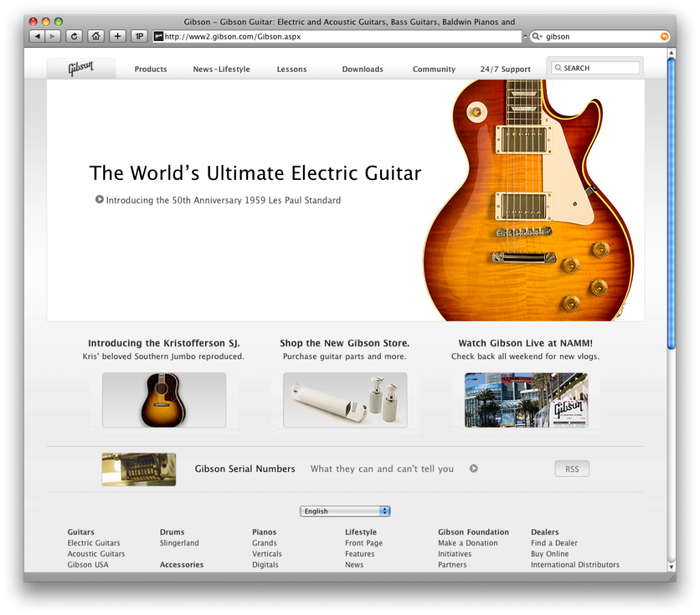
Task: Minimize the window with yellow button
Action: pyautogui.click(x=46, y=21)
